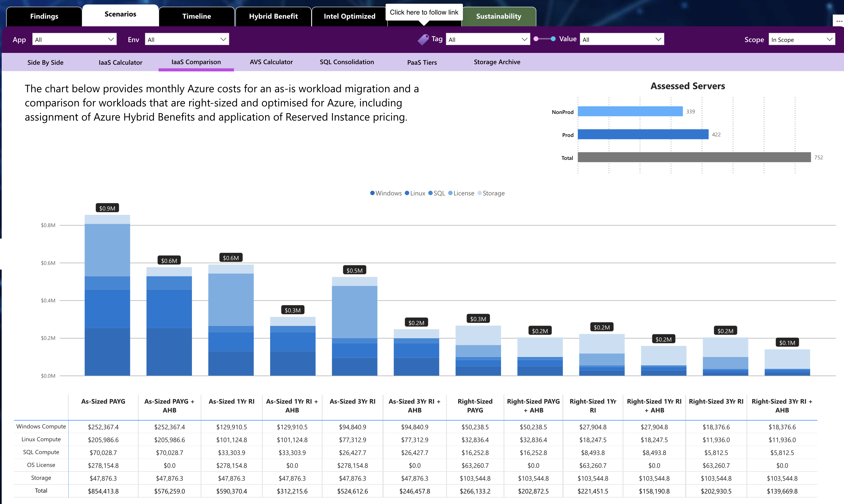Click the Linux Compute row label

click(x=41, y=440)
